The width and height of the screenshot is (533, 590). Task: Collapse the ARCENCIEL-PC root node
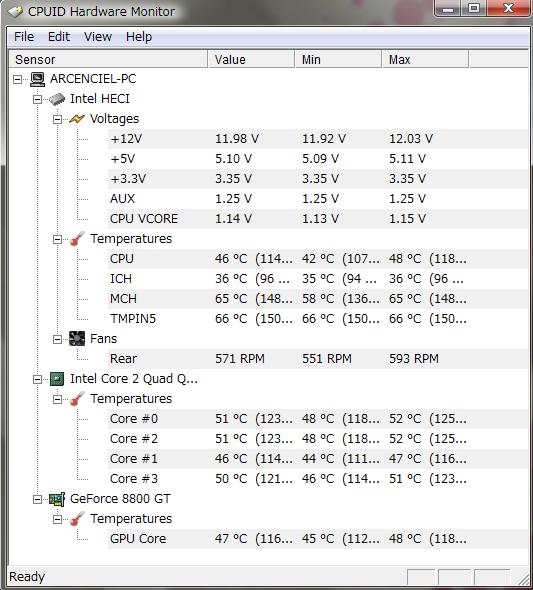pyautogui.click(x=17, y=79)
